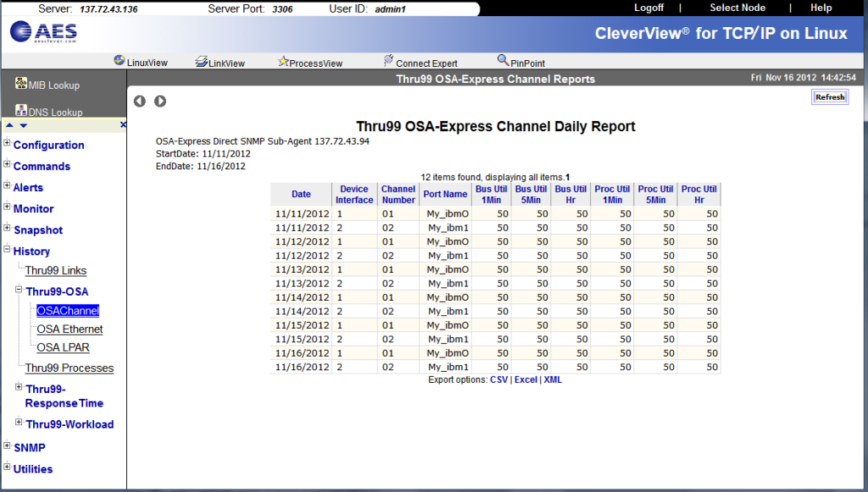The height and width of the screenshot is (492, 868).
Task: Open Thru99 Processes history report
Action: (x=69, y=368)
